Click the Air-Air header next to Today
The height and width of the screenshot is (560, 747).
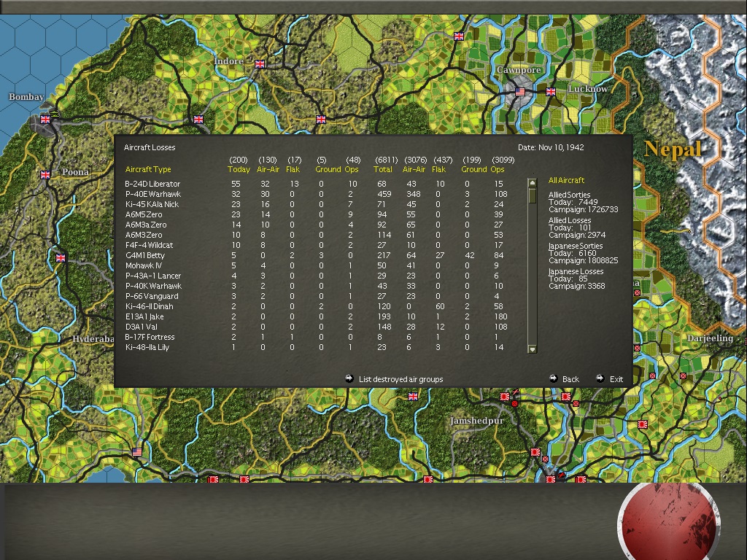pyautogui.click(x=268, y=169)
